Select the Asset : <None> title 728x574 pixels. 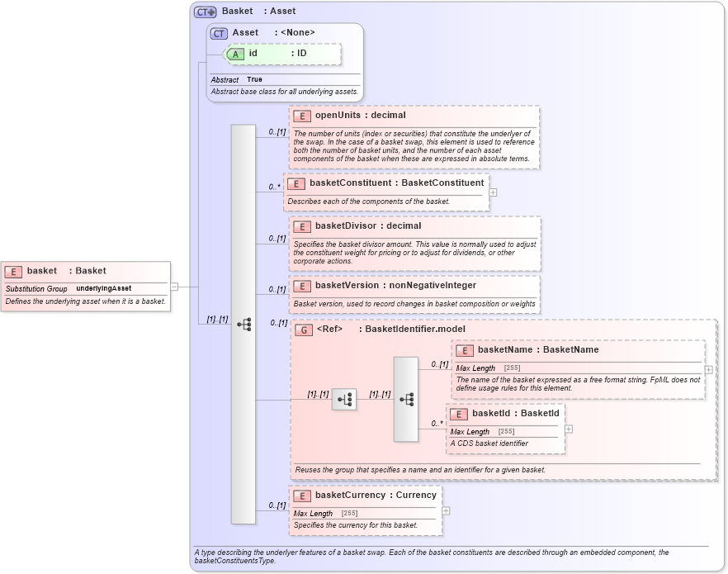273,32
